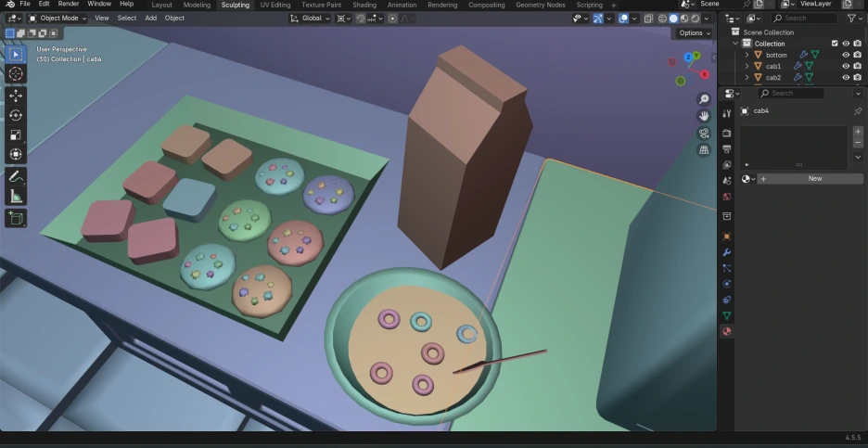
Task: Disable cab1 in renders camera icon
Action: (858, 66)
